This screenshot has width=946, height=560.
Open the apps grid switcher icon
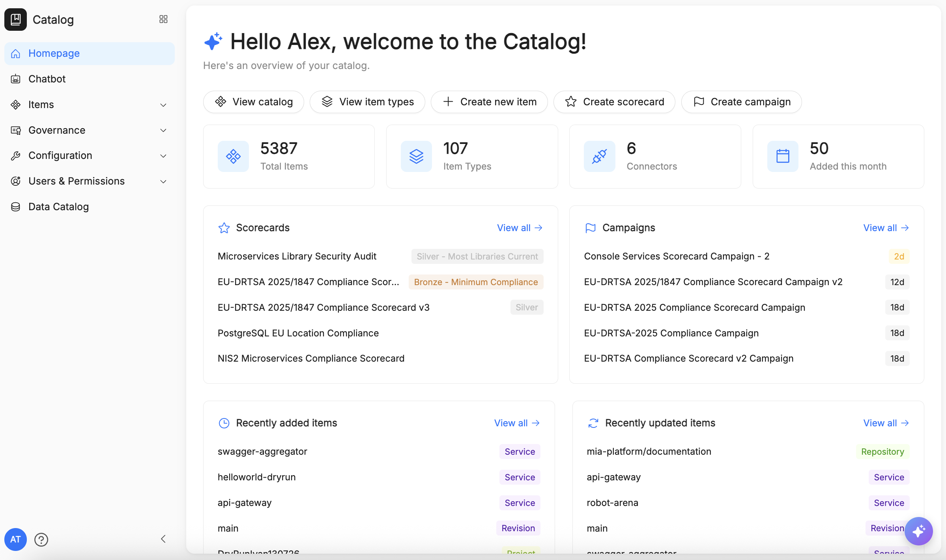163,19
